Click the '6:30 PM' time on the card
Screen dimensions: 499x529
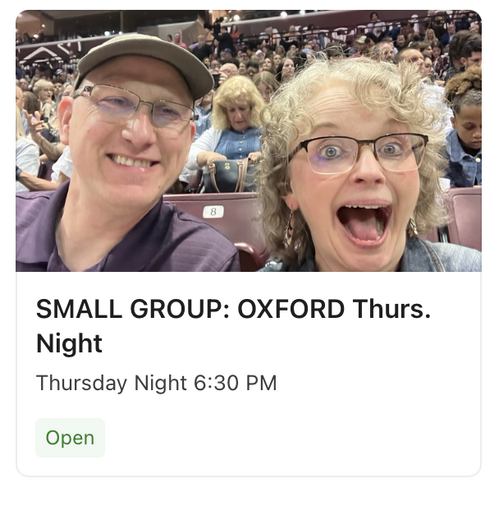[235, 383]
